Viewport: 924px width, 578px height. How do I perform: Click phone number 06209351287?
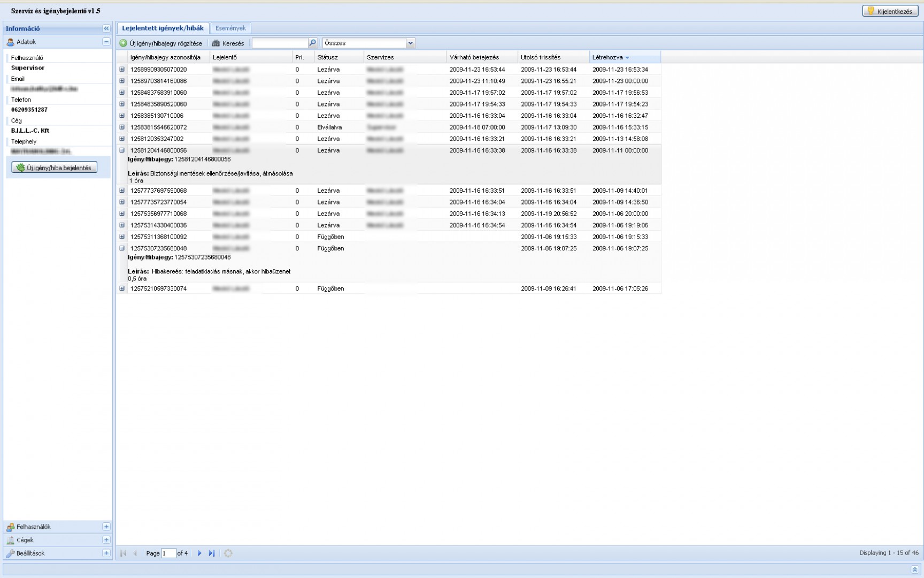[x=29, y=110]
